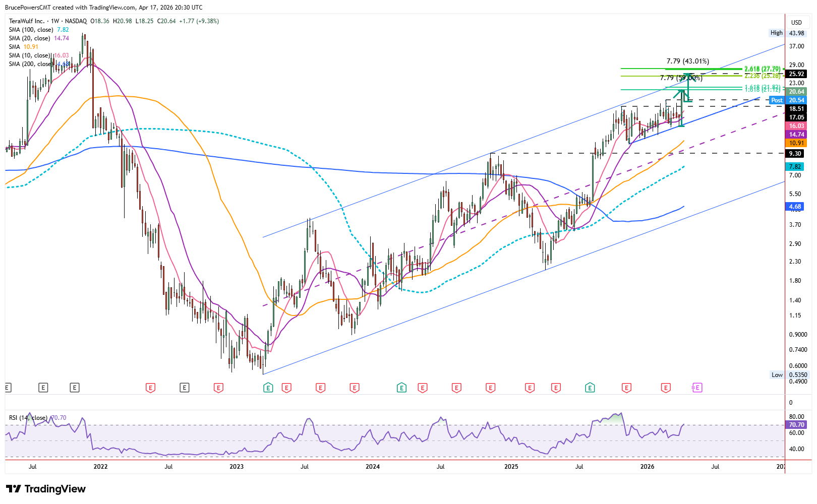Select the TeraWulf Inc. symbol title
Viewport: 817px width, 504px height.
click(x=27, y=21)
